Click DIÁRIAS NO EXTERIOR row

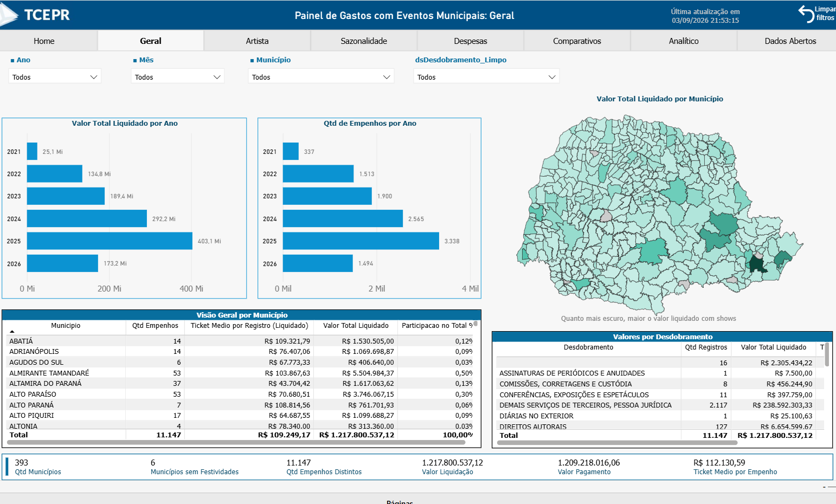click(660, 416)
